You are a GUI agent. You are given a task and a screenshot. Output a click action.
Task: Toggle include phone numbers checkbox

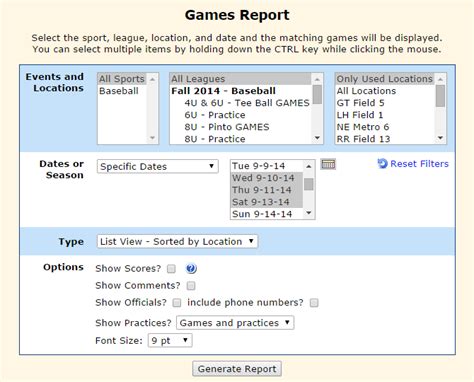point(314,303)
